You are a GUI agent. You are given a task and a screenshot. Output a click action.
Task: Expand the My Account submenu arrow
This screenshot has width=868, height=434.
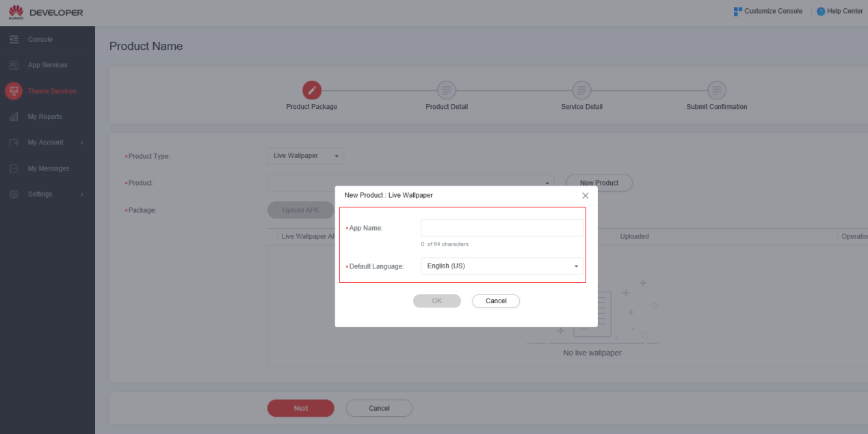[82, 143]
